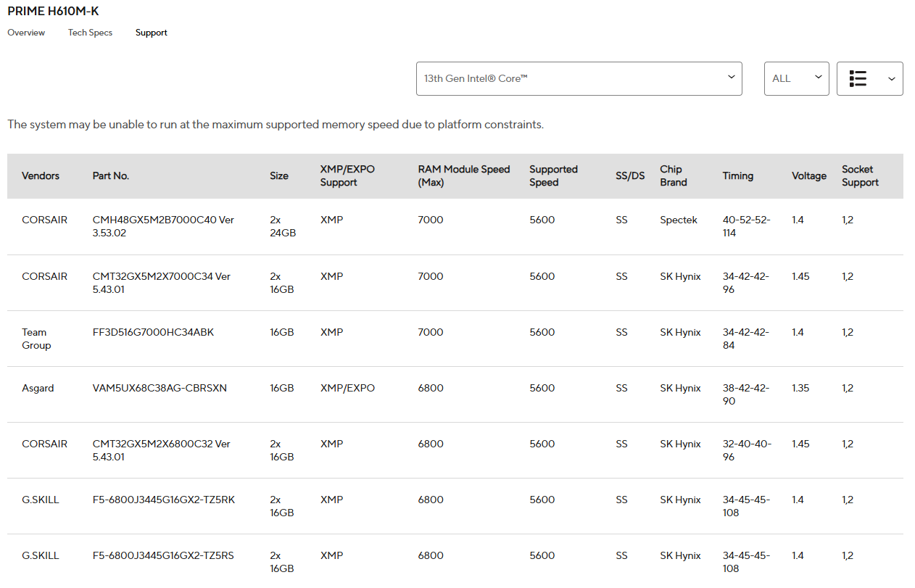Click the Timing column header
The image size is (915, 588).
click(738, 175)
